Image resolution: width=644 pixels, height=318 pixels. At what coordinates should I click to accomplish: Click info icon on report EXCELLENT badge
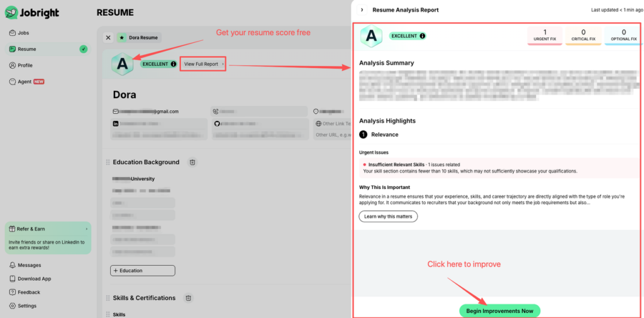(x=422, y=36)
